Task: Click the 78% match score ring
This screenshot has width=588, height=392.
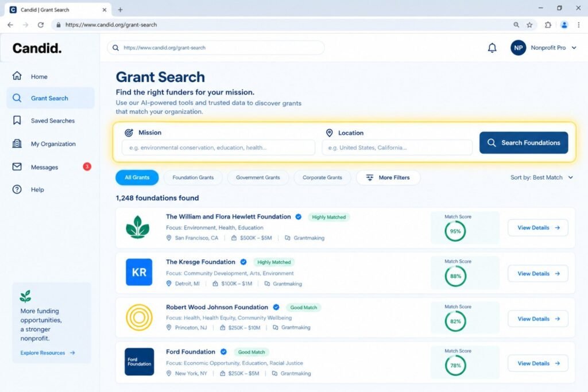Action: click(x=455, y=366)
